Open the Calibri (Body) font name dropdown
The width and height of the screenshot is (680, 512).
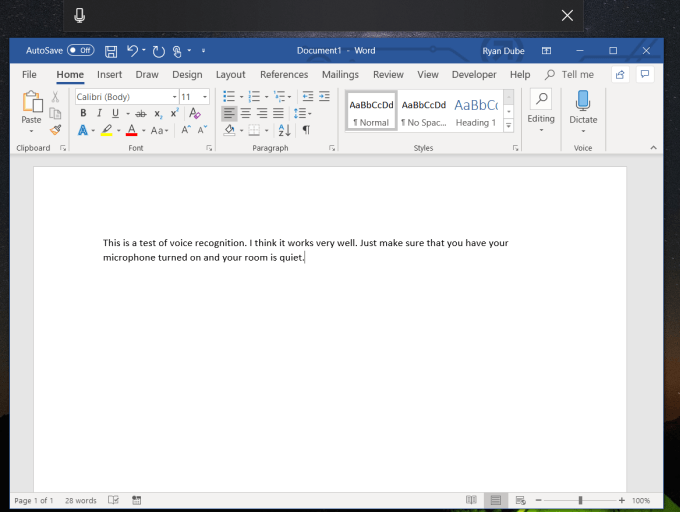174,97
